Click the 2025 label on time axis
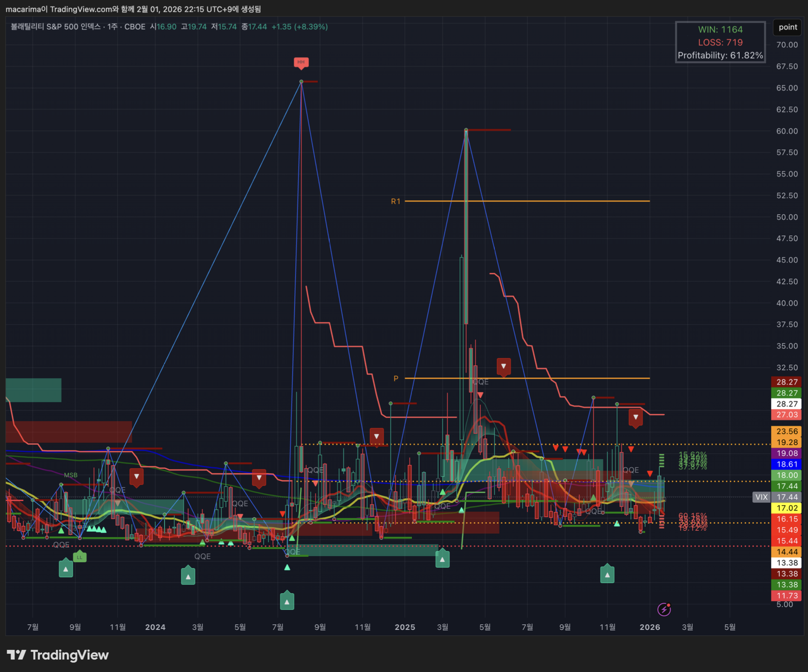Screen dimensions: 808x672 tap(404, 627)
